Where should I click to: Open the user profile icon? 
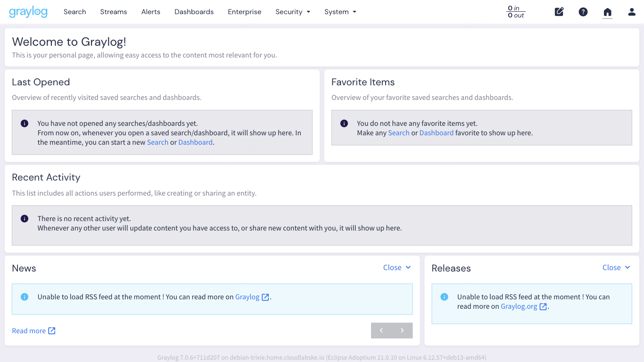632,12
